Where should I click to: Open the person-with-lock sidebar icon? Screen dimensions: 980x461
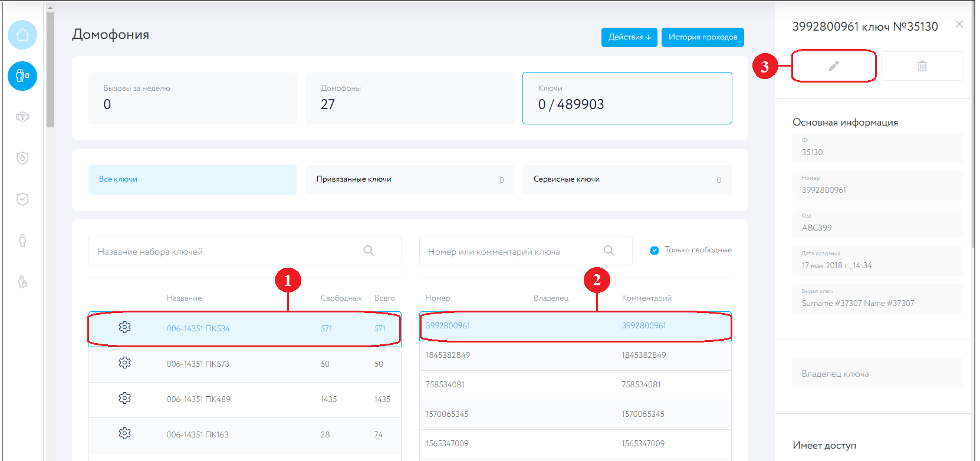[22, 282]
